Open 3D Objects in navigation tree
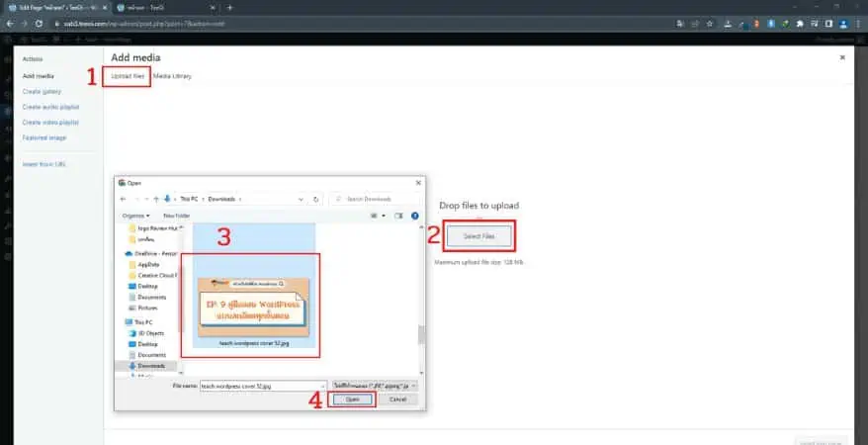Viewport: 868px width, 445px height. click(146, 333)
